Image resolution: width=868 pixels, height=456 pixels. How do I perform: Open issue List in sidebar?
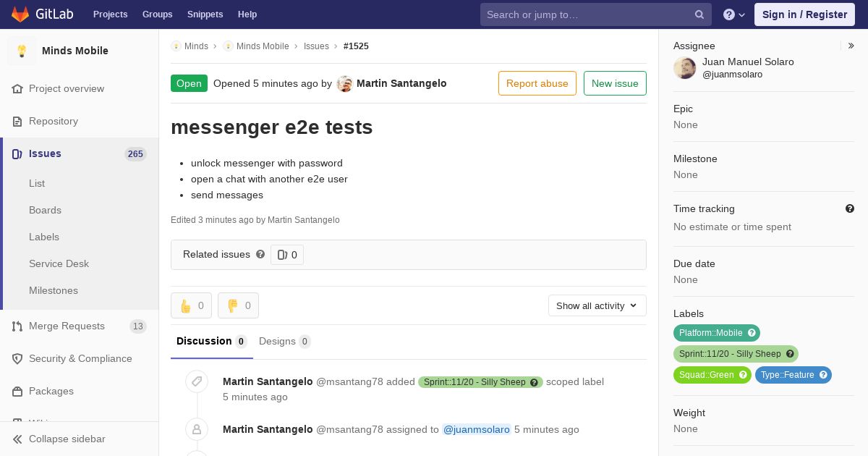(37, 183)
